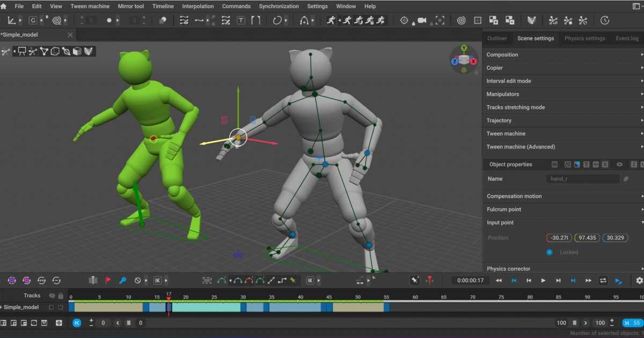Screen dimensions: 644x338
Task: Click the camera icon in the toolbar
Action: [x=422, y=20]
